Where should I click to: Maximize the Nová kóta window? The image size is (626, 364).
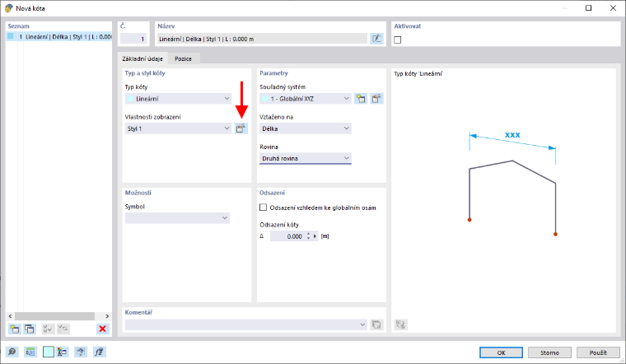click(588, 8)
